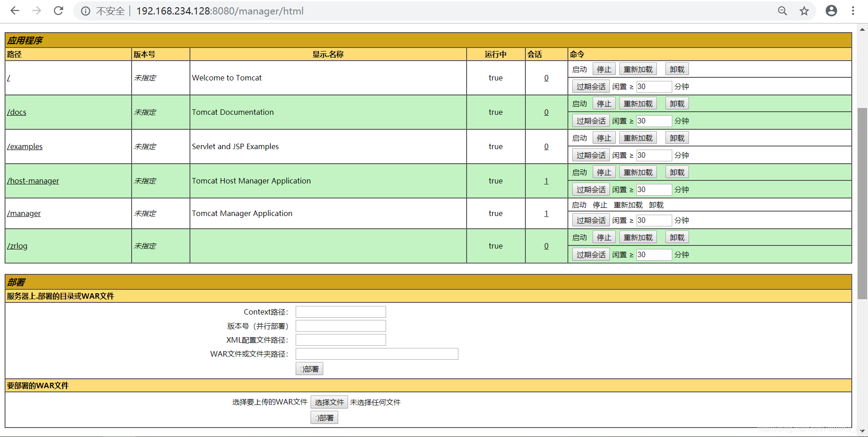Focus the WAR文件或文件夹路径 input field
This screenshot has width=868, height=437.
point(377,354)
